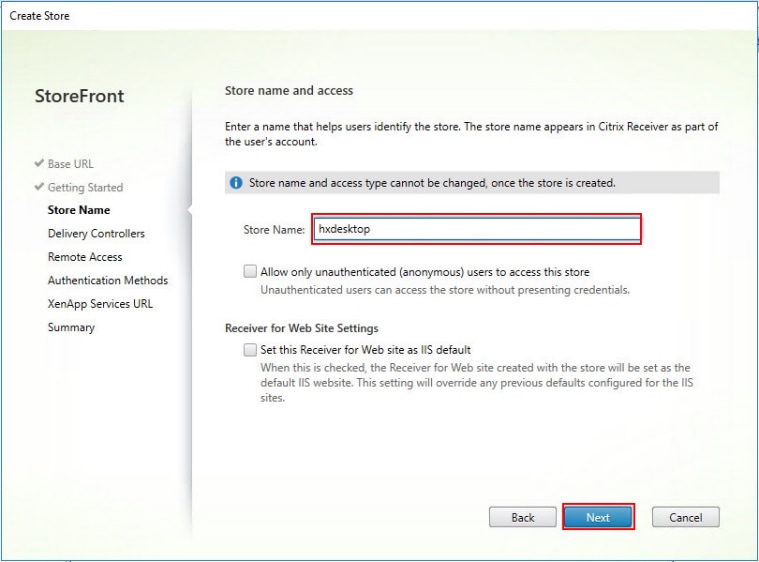The width and height of the screenshot is (759, 562).
Task: Click the 'Store name and access' heading
Action: [289, 91]
